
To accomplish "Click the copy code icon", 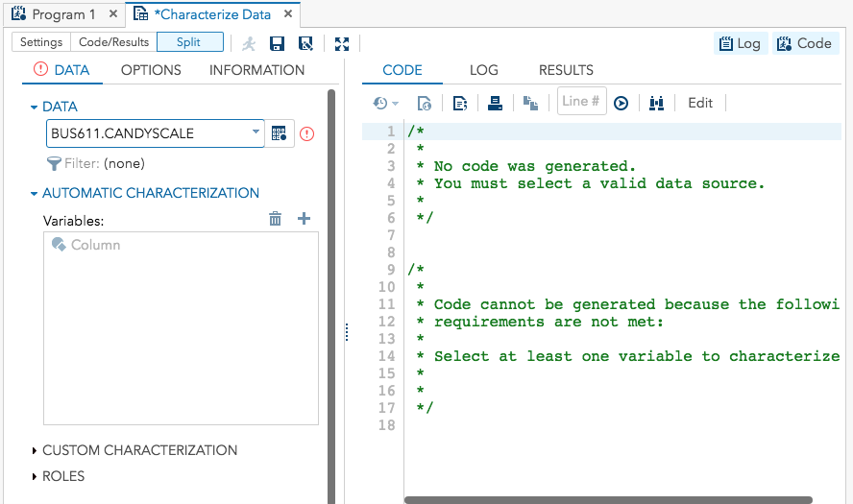I will [x=530, y=103].
